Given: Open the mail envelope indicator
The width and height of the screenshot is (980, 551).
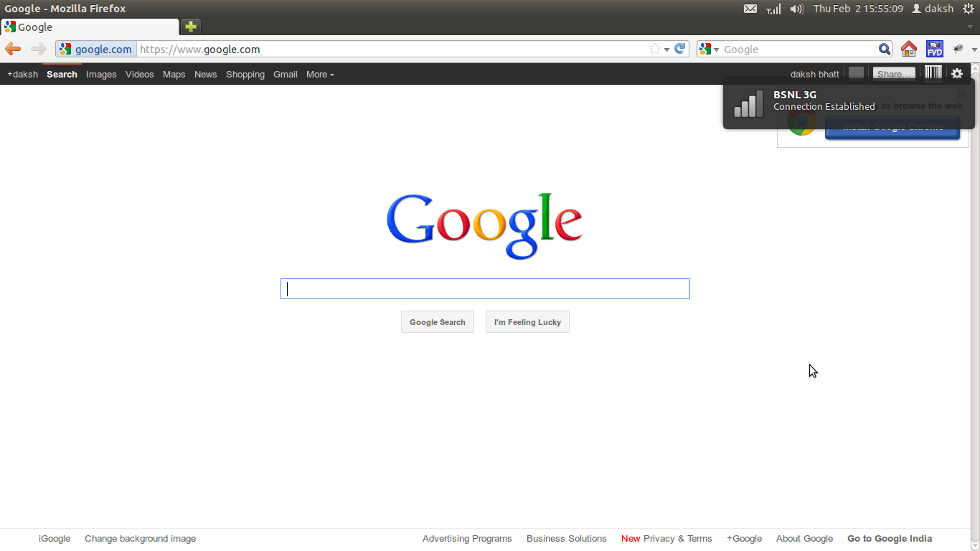Looking at the screenshot, I should pyautogui.click(x=750, y=9).
